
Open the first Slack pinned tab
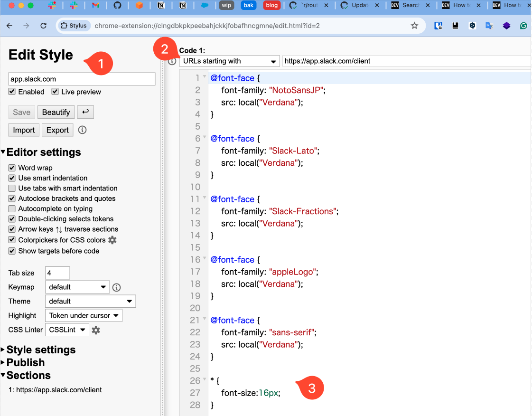[x=52, y=5]
